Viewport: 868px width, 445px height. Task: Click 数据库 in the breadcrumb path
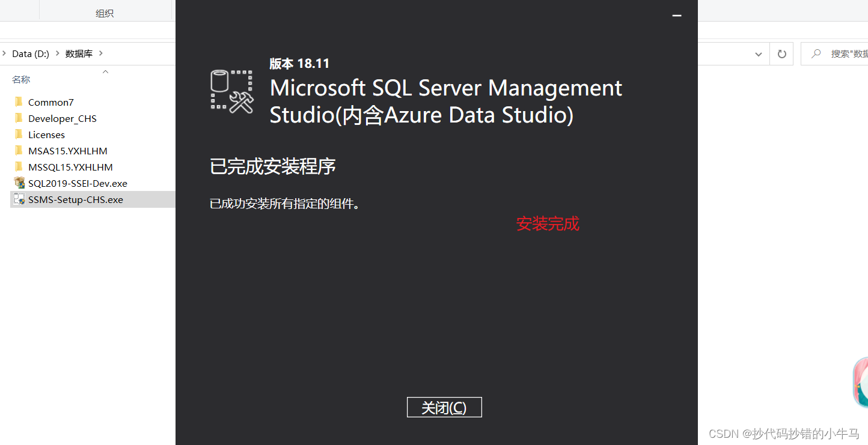(x=79, y=54)
